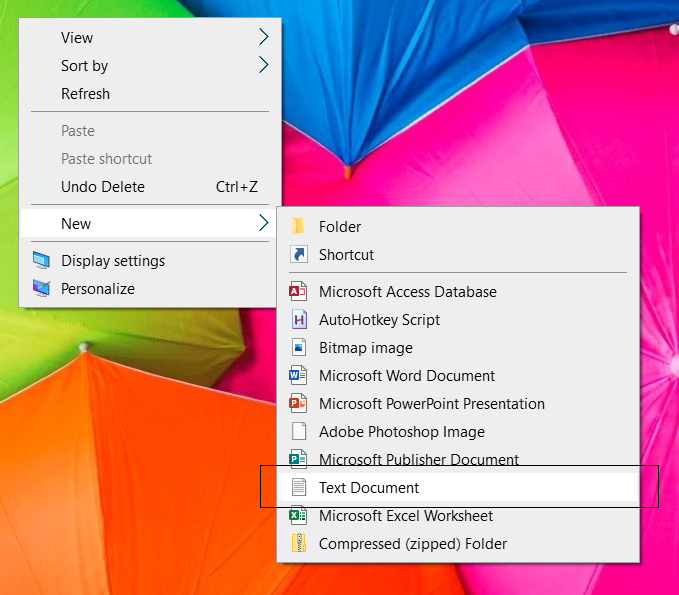679x595 pixels.
Task: Choose Personalize from the context menu
Action: point(150,289)
